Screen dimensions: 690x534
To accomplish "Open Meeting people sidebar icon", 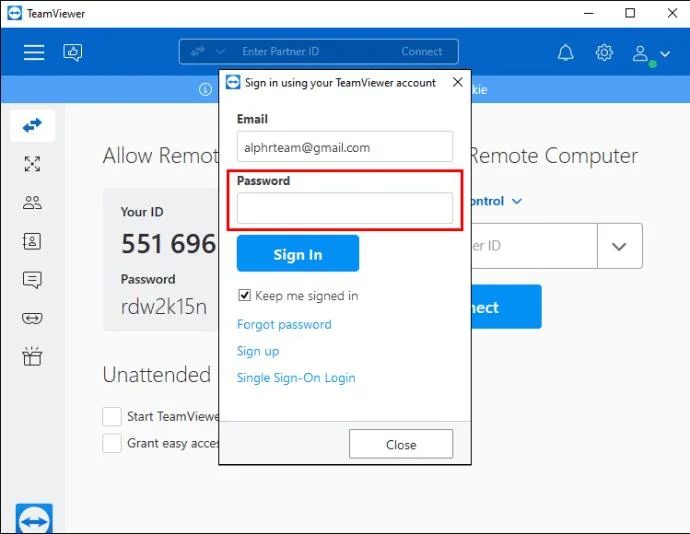I will click(33, 203).
